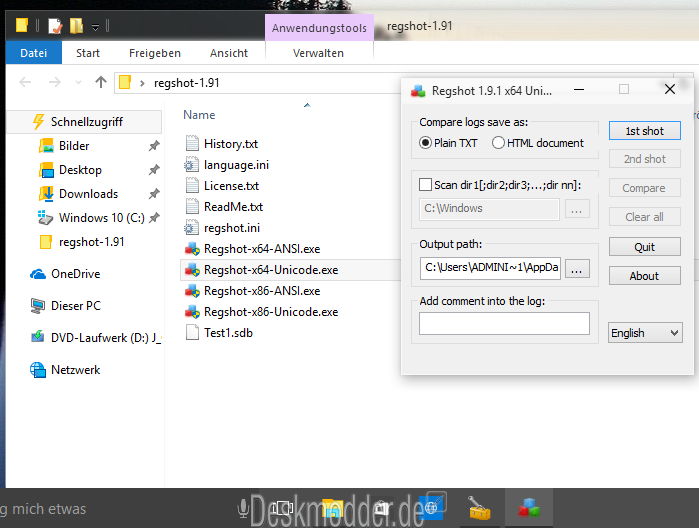Select Regshot-x64-Unicode.exe file

271,270
